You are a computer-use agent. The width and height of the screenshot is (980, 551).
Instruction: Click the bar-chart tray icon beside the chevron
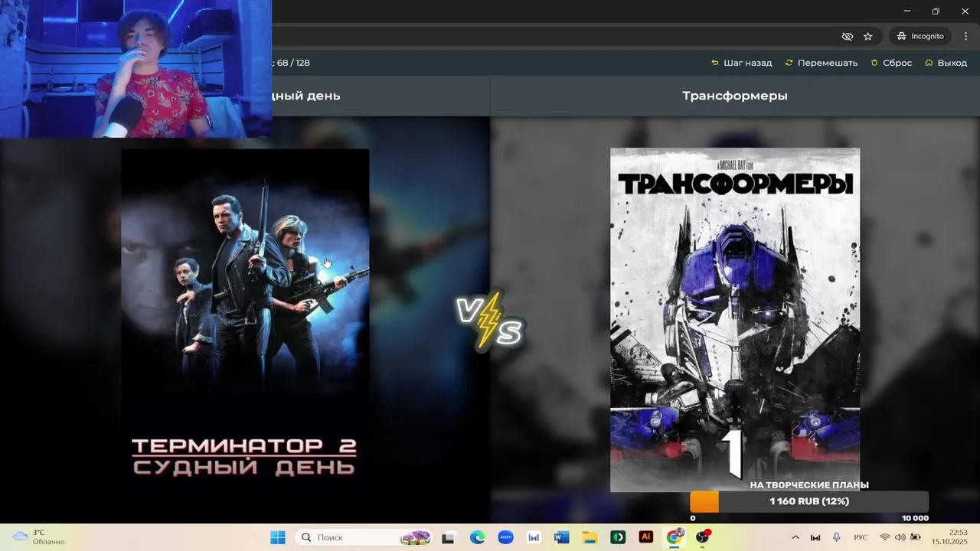point(815,537)
